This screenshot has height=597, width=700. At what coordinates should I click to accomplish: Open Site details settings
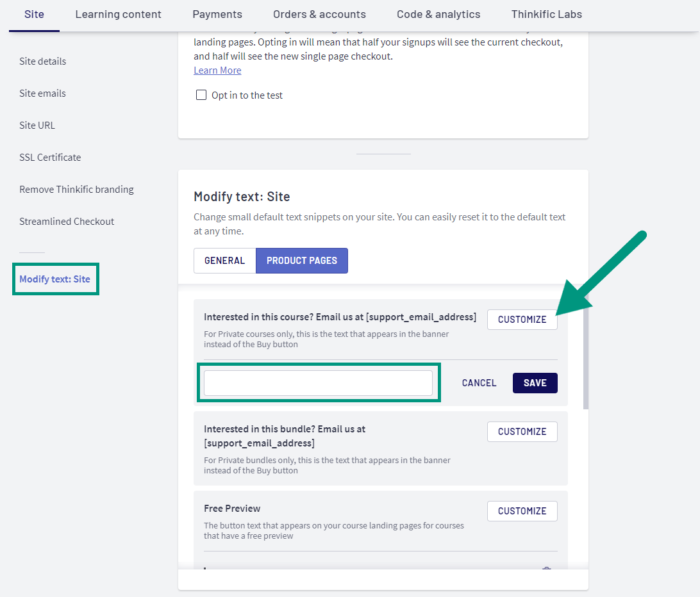click(x=42, y=61)
